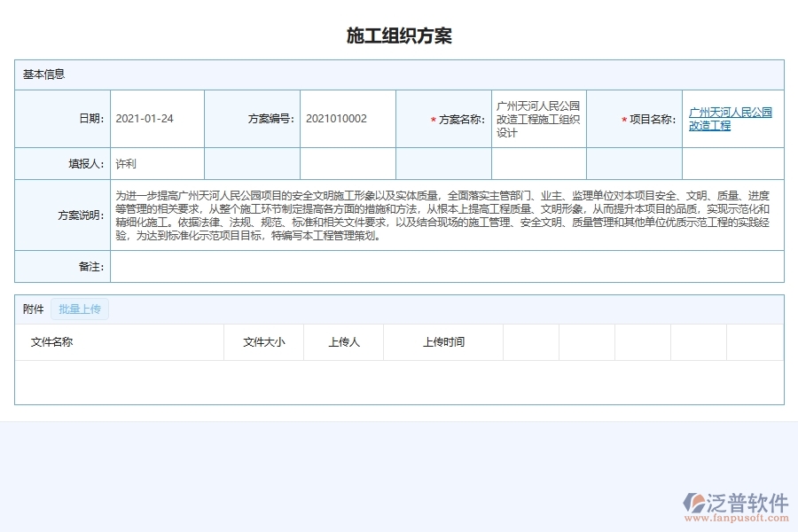The height and width of the screenshot is (532, 798).
Task: Click the empty 备注 remarks field
Action: pyautogui.click(x=443, y=266)
